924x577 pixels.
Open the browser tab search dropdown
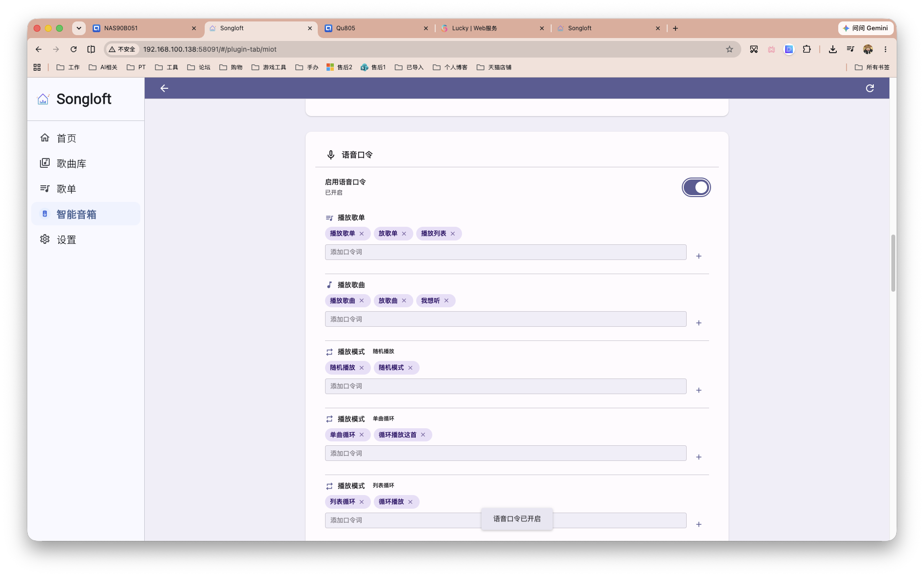[79, 28]
